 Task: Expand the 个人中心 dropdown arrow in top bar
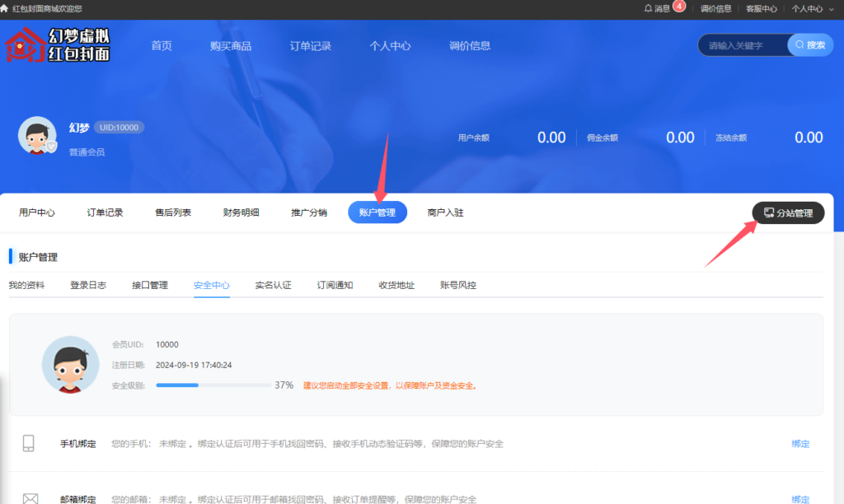[832, 9]
